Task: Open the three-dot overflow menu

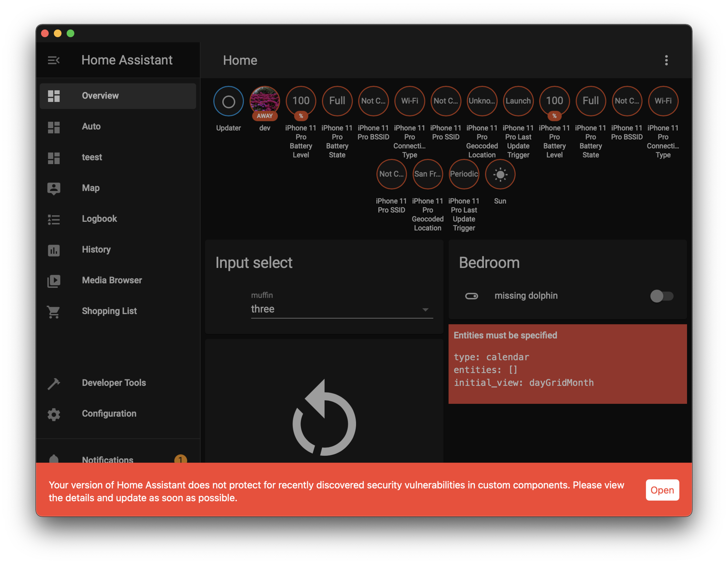Action: [666, 60]
